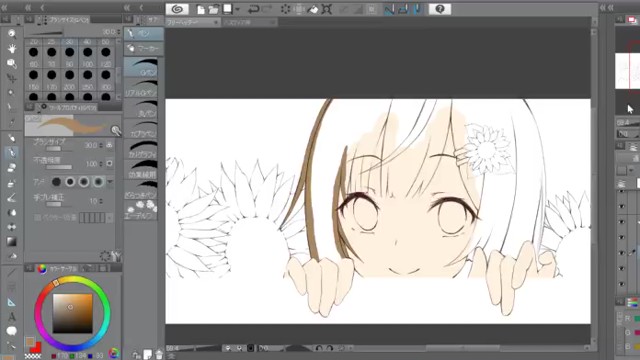Select the calligraphy brush preset
640x360 pixels.
pos(141,149)
